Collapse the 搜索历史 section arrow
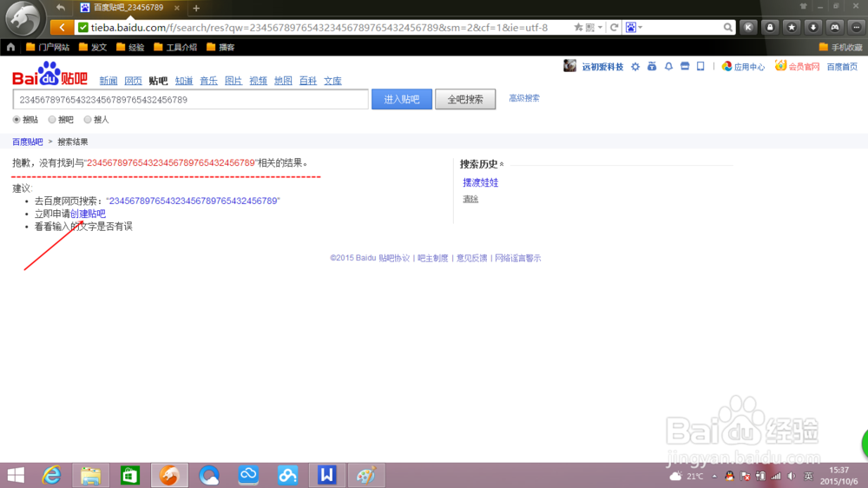The width and height of the screenshot is (868, 488). pos(502,164)
